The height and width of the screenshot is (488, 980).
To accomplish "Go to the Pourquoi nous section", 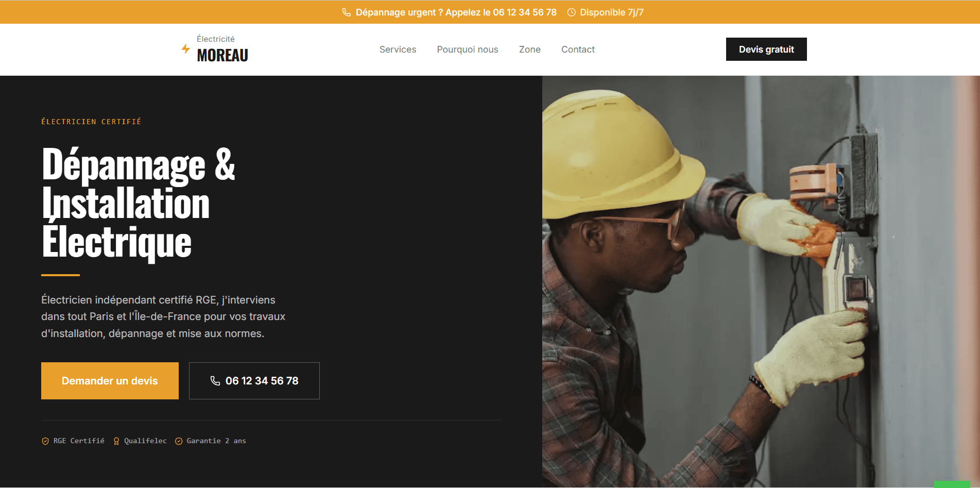I will point(467,49).
